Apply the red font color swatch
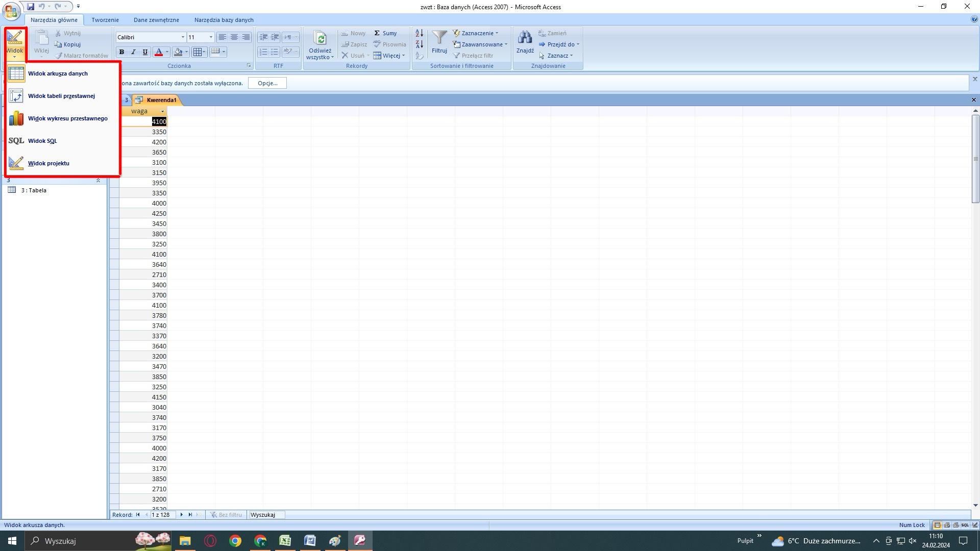The height and width of the screenshot is (551, 980). (158, 52)
